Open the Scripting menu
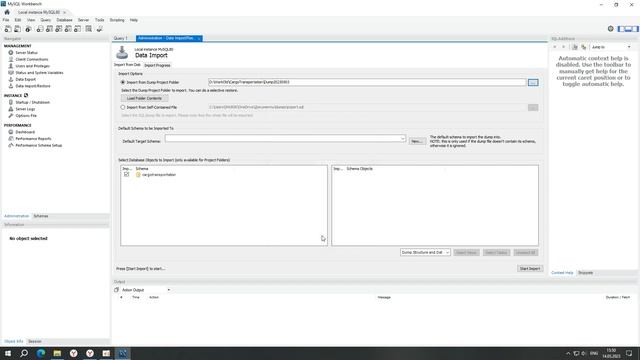 (x=117, y=20)
